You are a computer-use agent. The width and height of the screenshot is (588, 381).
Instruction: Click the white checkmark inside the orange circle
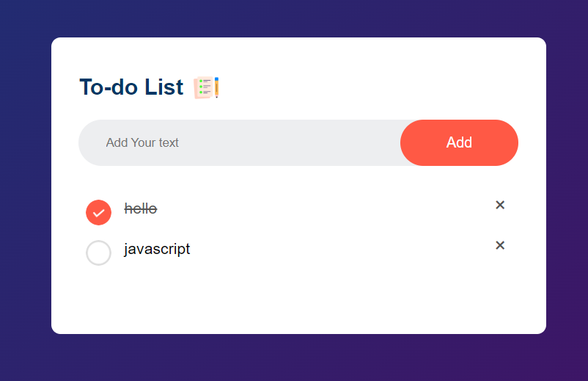point(99,213)
